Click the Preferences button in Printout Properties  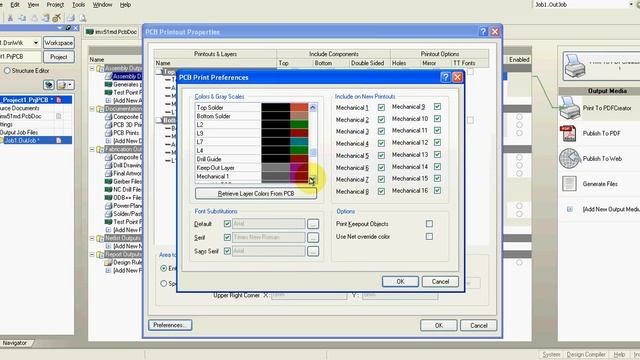pyautogui.click(x=170, y=325)
